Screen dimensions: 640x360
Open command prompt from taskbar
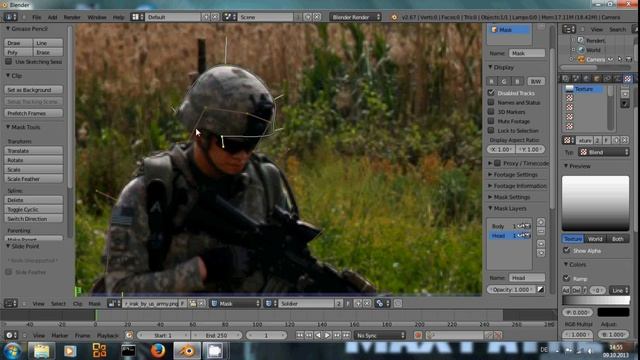click(128, 351)
